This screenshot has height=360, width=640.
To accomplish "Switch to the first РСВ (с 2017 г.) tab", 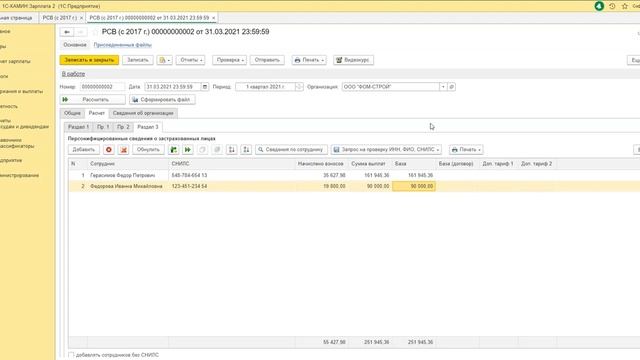I will click(60, 18).
